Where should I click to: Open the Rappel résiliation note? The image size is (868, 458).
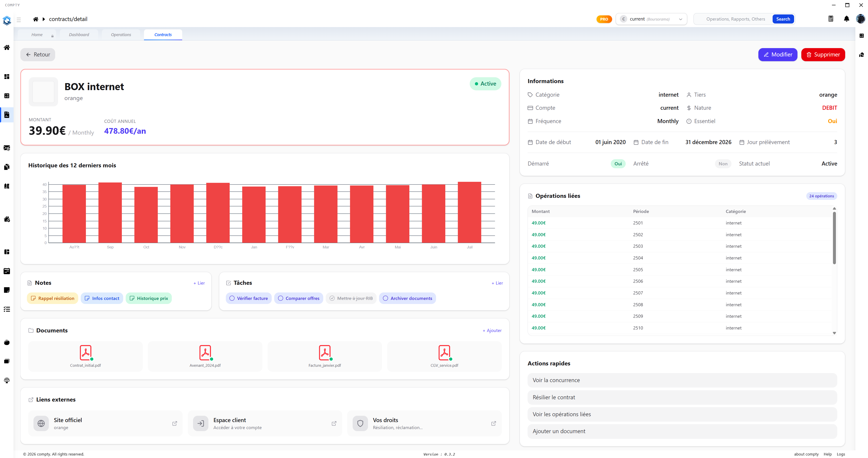click(53, 298)
